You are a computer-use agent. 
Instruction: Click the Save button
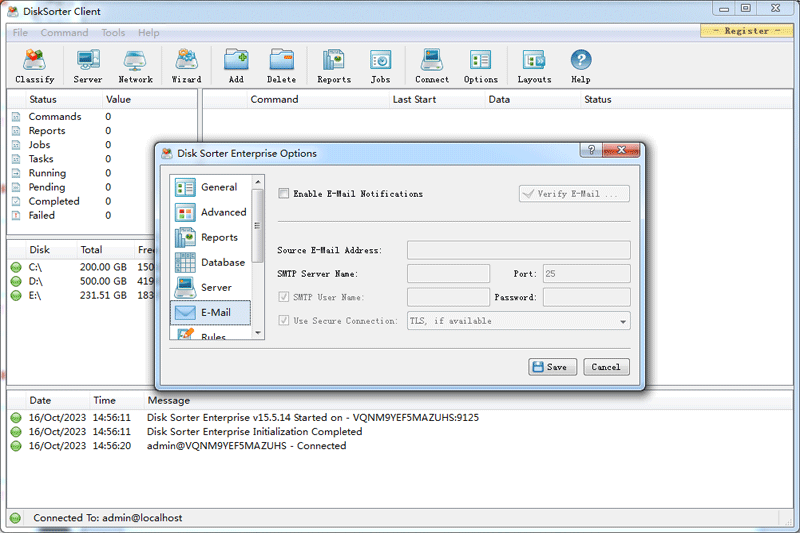pos(553,367)
